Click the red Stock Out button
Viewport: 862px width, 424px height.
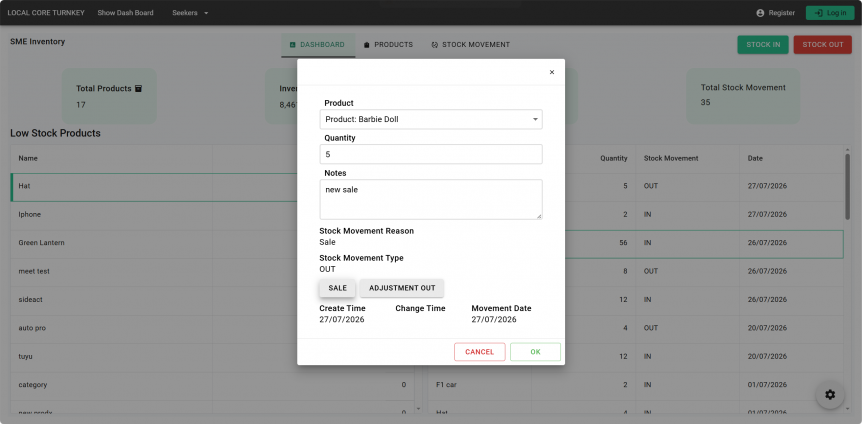(822, 45)
